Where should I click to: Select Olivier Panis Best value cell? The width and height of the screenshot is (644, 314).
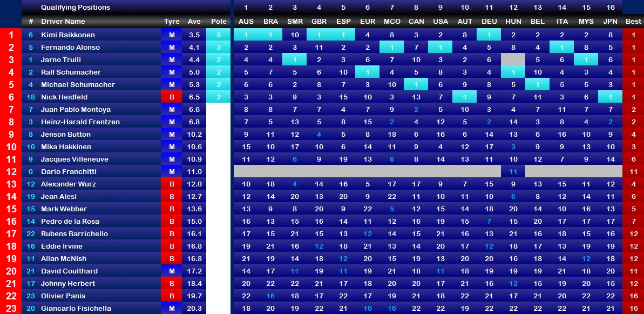[x=633, y=296]
